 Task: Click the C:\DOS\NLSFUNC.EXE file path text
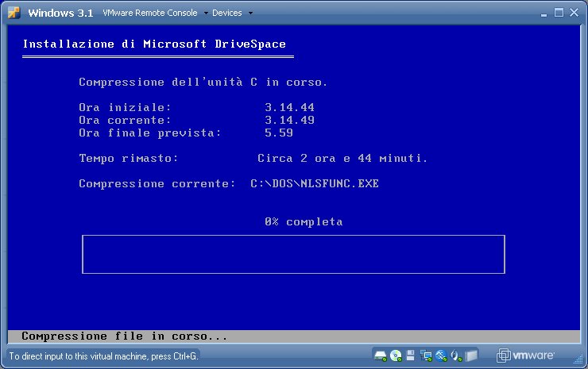[314, 183]
